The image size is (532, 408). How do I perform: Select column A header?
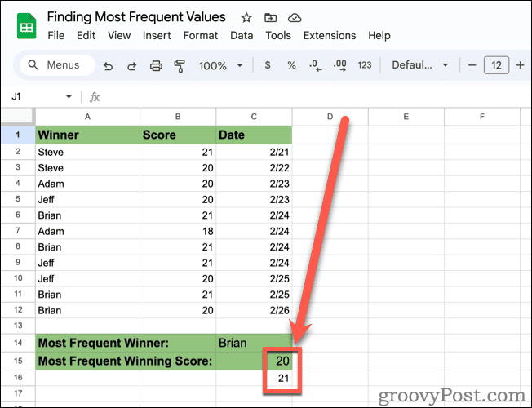pos(87,117)
